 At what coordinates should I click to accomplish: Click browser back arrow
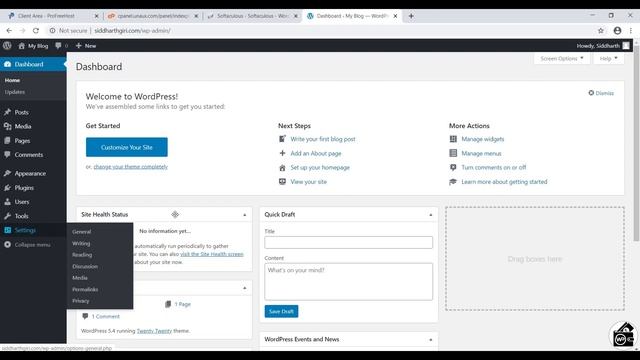click(9, 31)
